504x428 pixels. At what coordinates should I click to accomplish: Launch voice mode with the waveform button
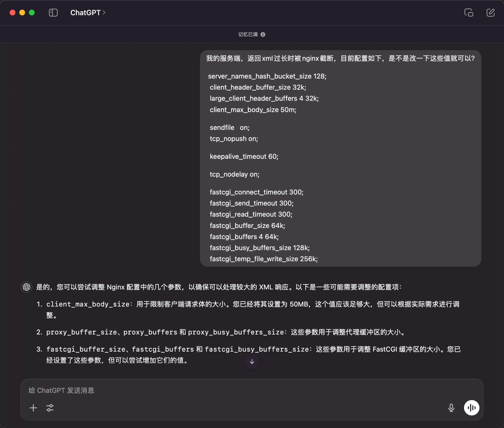471,408
